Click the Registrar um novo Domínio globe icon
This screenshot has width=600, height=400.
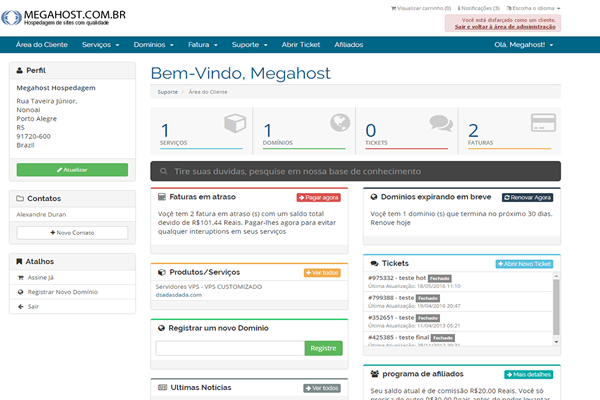161,328
